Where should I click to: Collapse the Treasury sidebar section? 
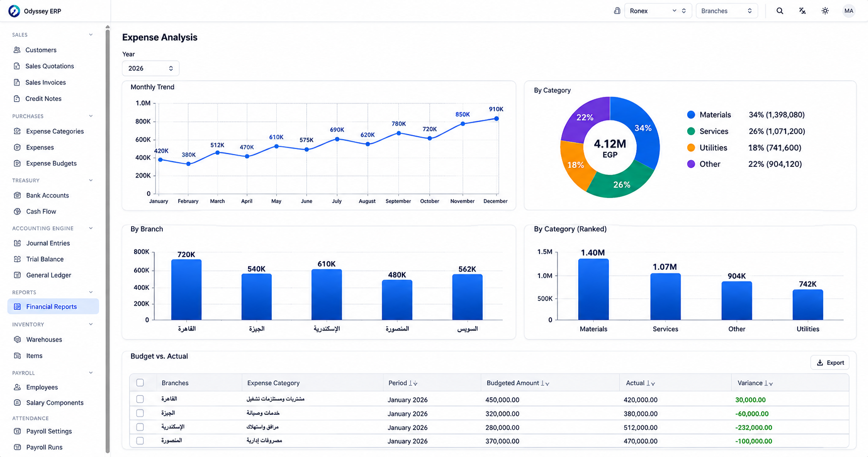91,180
